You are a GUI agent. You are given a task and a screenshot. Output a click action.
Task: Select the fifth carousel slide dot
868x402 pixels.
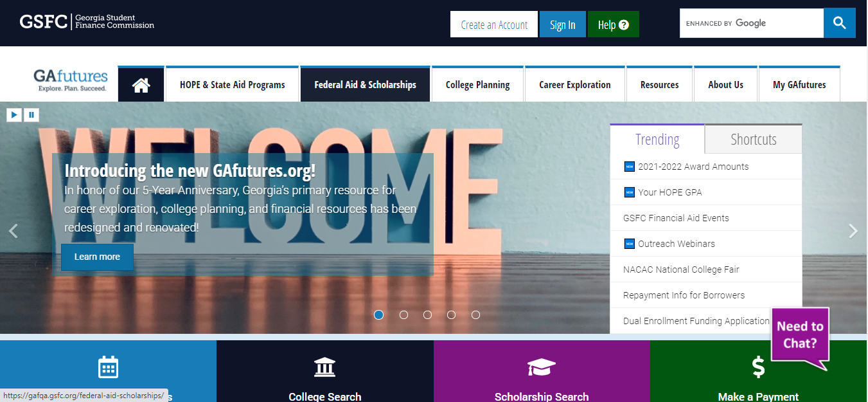pos(475,315)
